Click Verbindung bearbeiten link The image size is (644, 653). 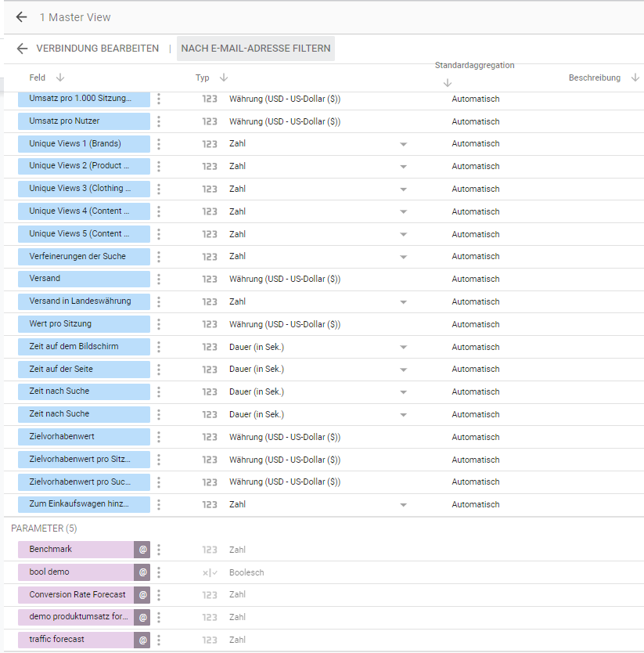click(x=97, y=49)
